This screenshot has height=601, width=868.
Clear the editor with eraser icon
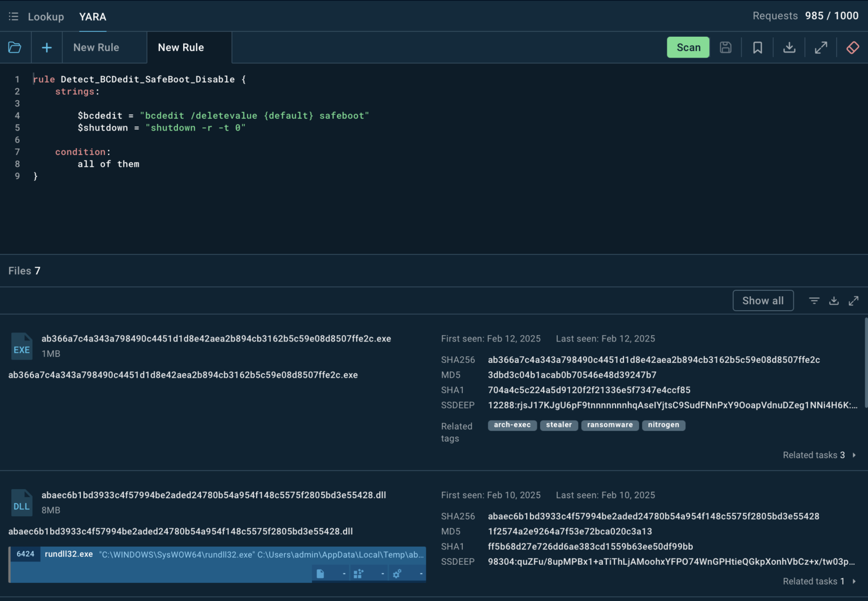tap(852, 47)
